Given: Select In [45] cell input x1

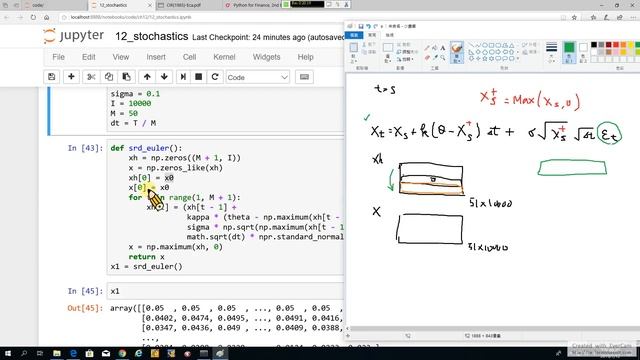Looking at the screenshot, I should [x=225, y=291].
